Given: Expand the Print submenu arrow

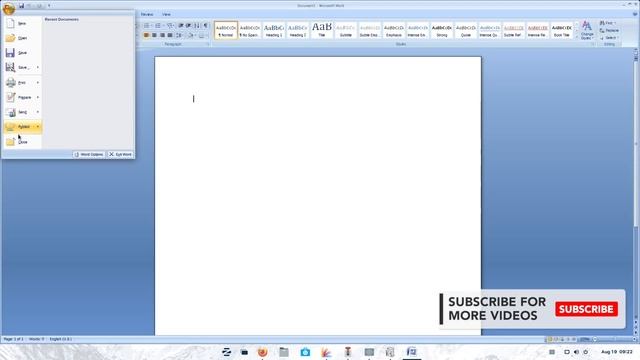Looking at the screenshot, I should click(x=38, y=82).
